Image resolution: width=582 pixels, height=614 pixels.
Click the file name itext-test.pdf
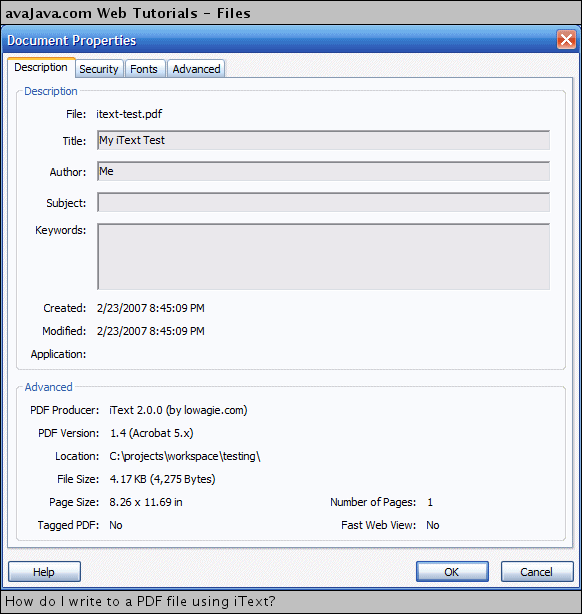(129, 114)
